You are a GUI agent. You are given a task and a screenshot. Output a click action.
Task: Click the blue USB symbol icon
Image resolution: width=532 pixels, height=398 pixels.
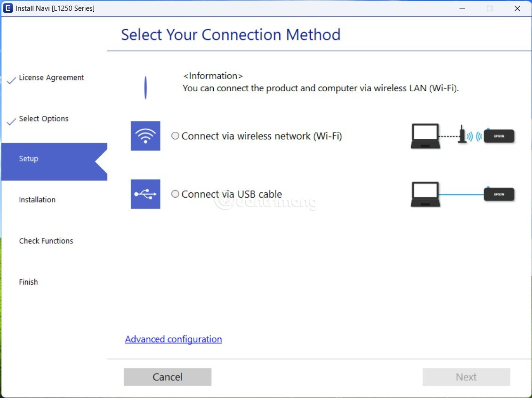[145, 194]
